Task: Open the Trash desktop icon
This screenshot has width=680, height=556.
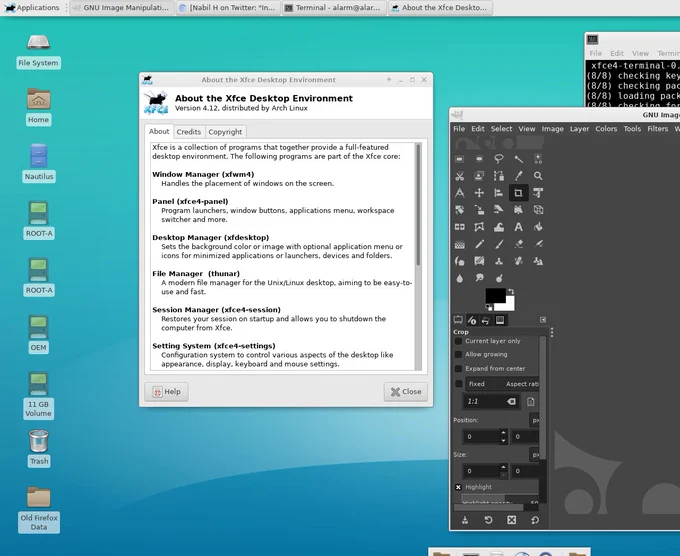Action: click(x=39, y=448)
